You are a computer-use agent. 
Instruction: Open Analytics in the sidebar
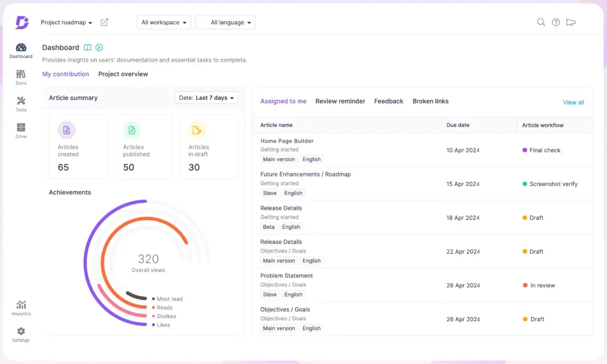(x=21, y=307)
